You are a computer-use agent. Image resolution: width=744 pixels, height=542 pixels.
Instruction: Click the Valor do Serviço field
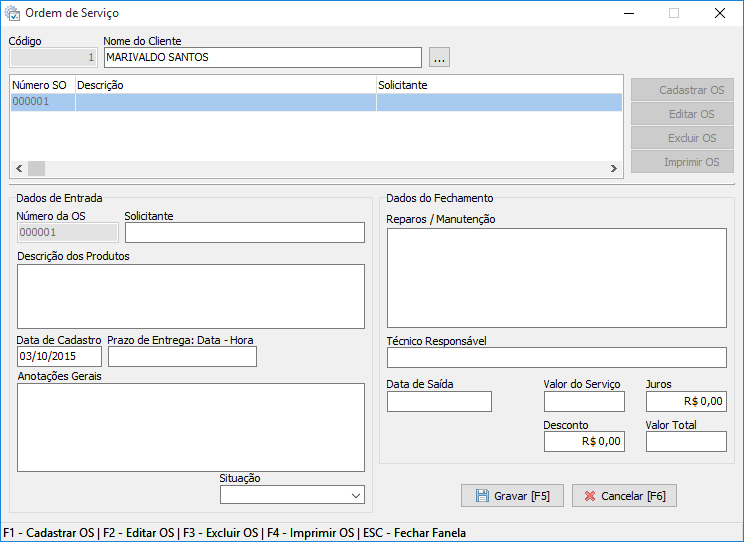tap(584, 402)
